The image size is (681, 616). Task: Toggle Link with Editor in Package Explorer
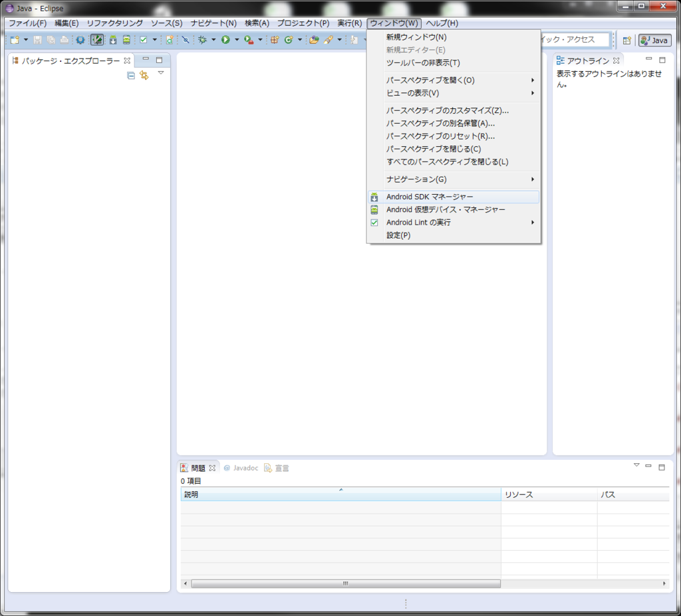point(144,74)
